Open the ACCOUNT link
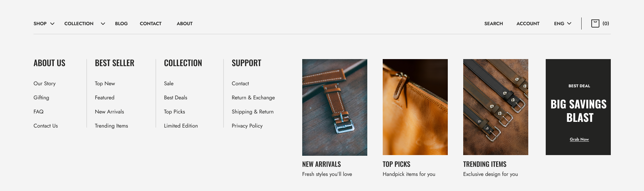The width and height of the screenshot is (644, 191). pos(528,23)
